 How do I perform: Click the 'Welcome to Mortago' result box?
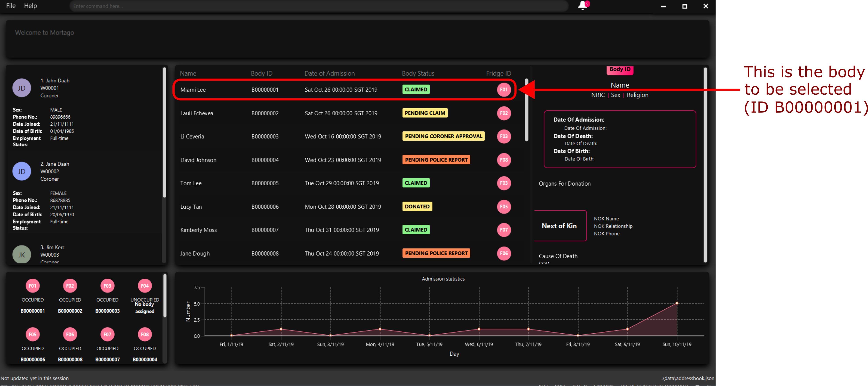pyautogui.click(x=357, y=39)
